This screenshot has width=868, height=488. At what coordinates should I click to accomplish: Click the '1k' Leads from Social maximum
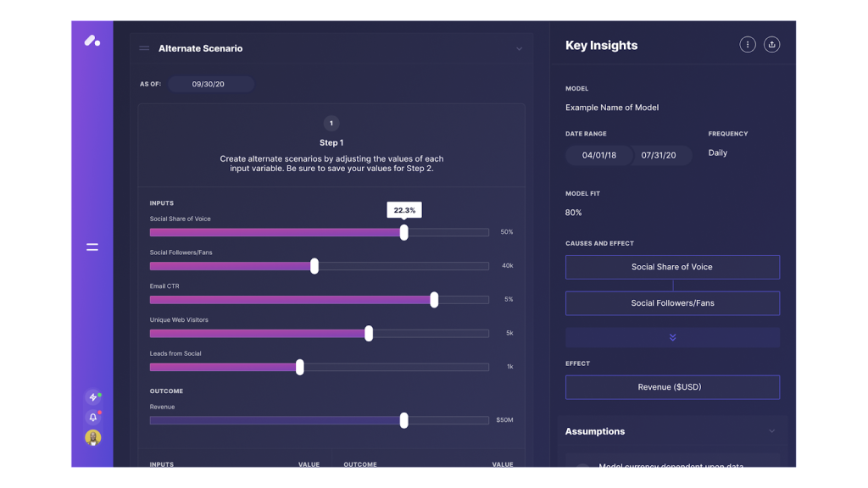[510, 366]
